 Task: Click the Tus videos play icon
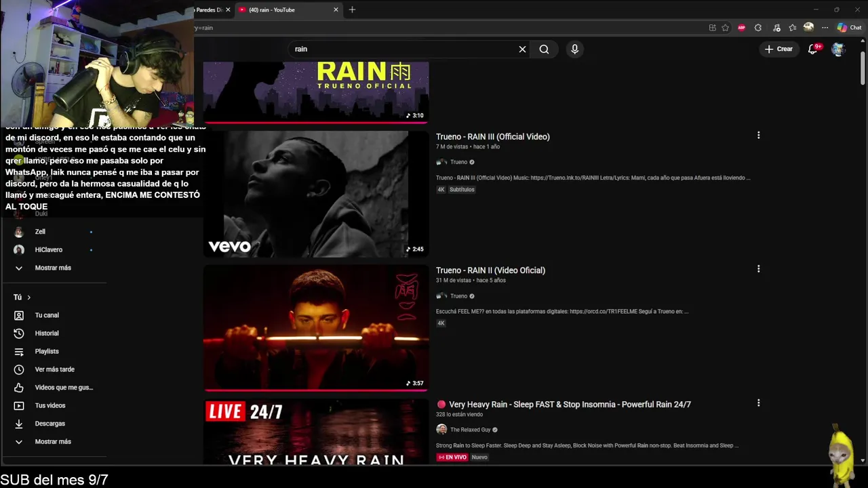pos(19,405)
